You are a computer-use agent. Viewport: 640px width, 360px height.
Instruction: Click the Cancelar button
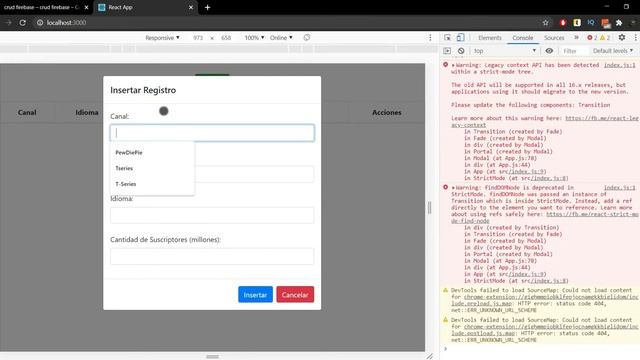(x=295, y=294)
